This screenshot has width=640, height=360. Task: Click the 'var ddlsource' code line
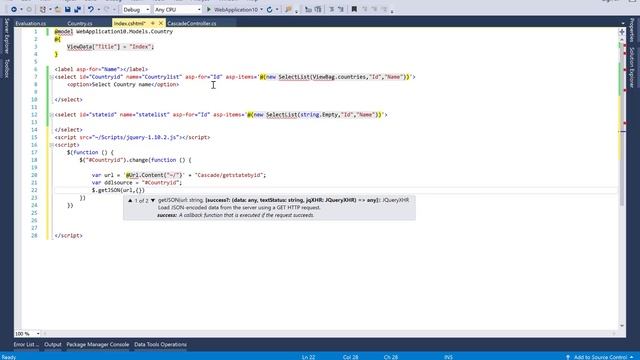[x=137, y=183]
